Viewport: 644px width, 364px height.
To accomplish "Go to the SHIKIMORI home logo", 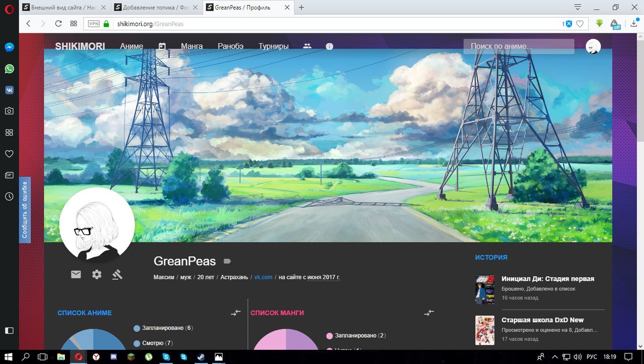I will tap(80, 46).
